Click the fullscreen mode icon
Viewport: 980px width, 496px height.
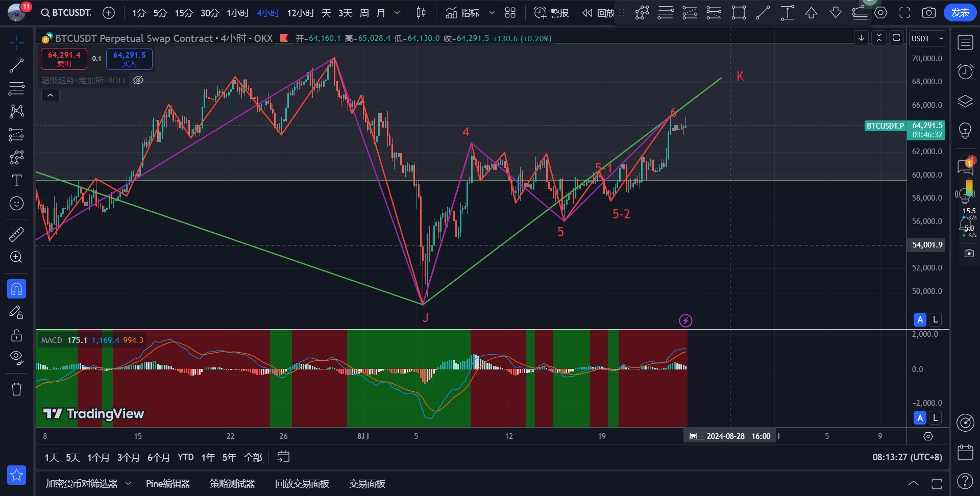[905, 13]
